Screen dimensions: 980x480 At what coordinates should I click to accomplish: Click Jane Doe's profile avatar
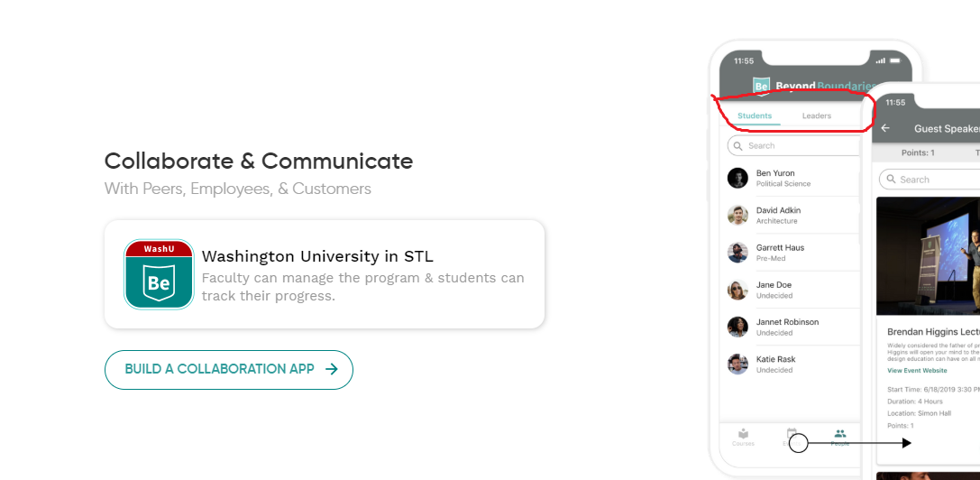pos(738,289)
